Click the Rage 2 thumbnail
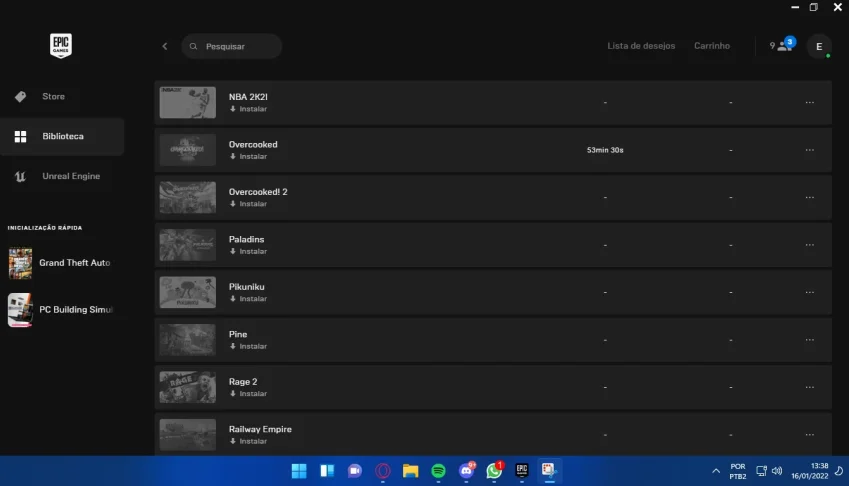The image size is (849, 486). click(187, 387)
